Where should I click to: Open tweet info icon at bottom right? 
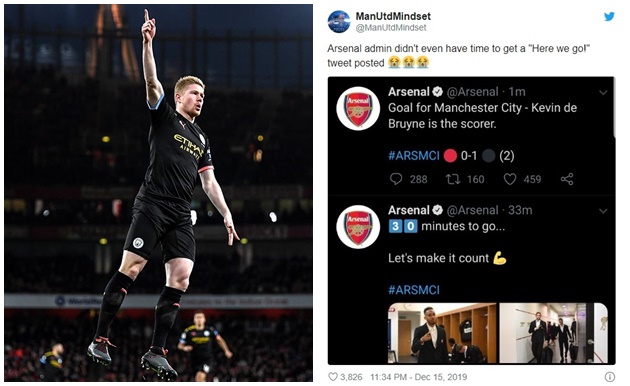tap(610, 377)
